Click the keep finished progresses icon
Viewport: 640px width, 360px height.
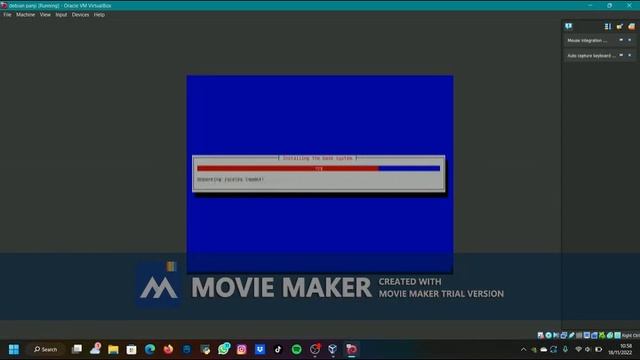point(620,27)
